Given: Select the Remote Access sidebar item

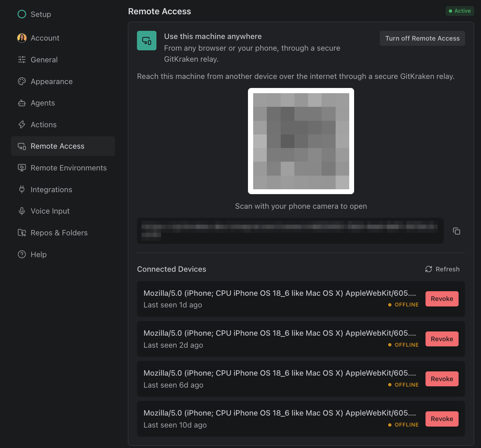Looking at the screenshot, I should coord(63,146).
